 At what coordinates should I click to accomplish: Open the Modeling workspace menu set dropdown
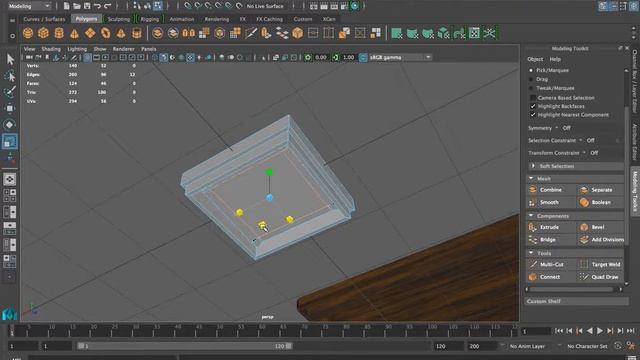point(29,6)
